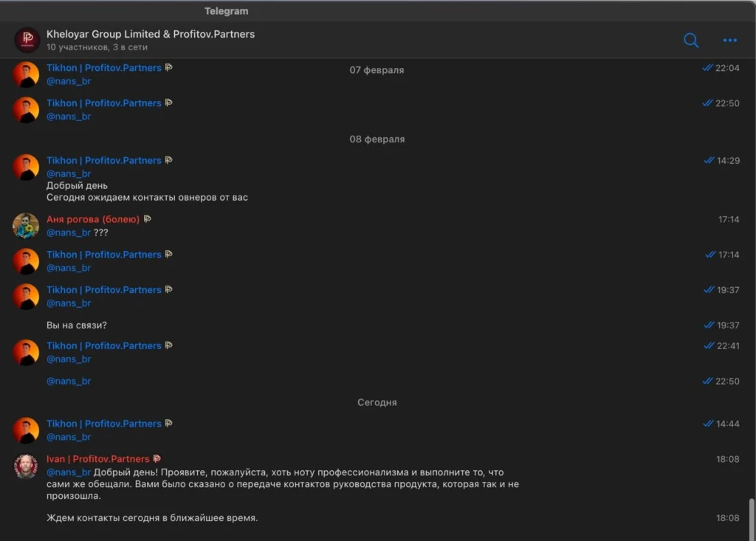Screen dimensions: 756x541
Task: Click the @nans_br mention in Аня рогова's message
Action: pyautogui.click(x=69, y=232)
